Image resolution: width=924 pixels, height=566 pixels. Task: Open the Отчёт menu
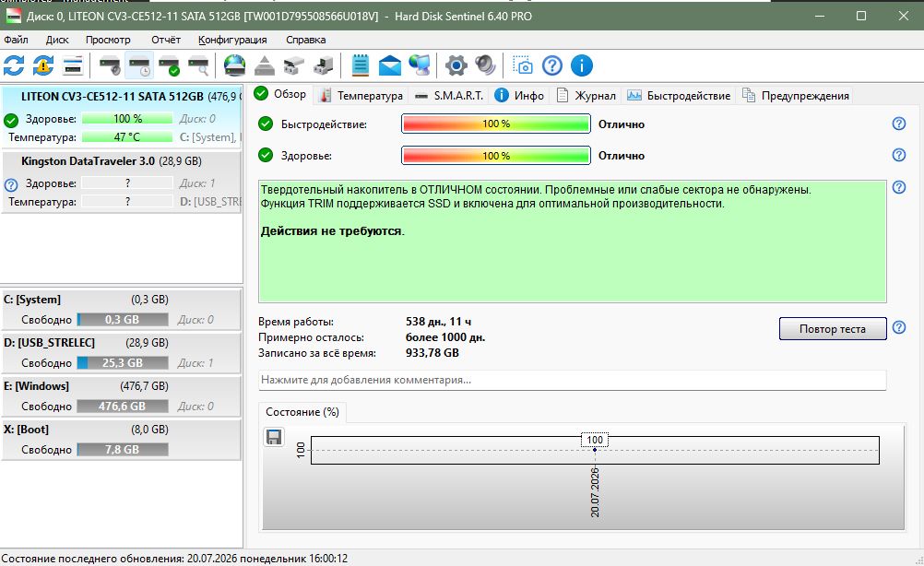(166, 40)
